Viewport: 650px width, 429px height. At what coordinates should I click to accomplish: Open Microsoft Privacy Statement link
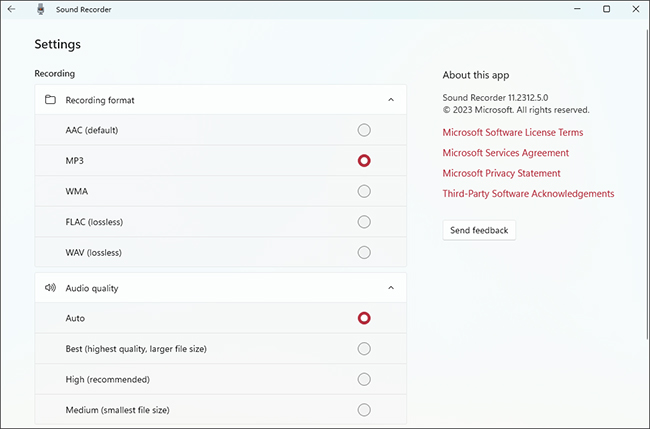[501, 173]
